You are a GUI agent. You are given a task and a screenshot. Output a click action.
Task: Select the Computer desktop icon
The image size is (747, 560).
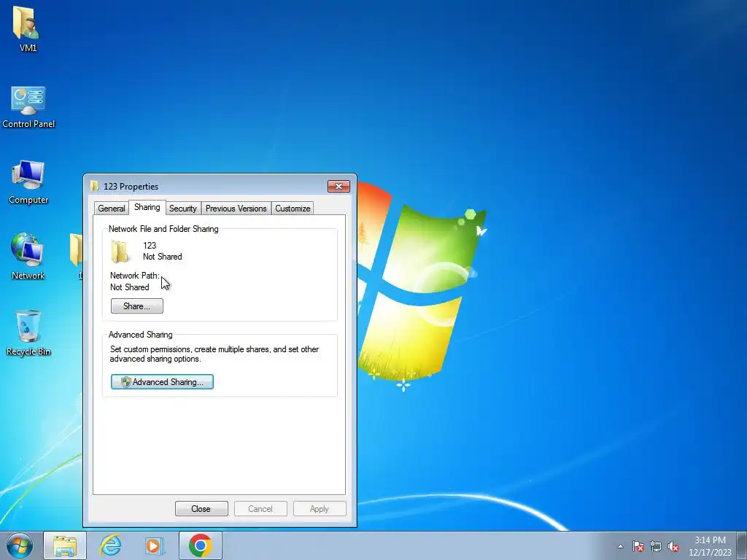[x=28, y=182]
